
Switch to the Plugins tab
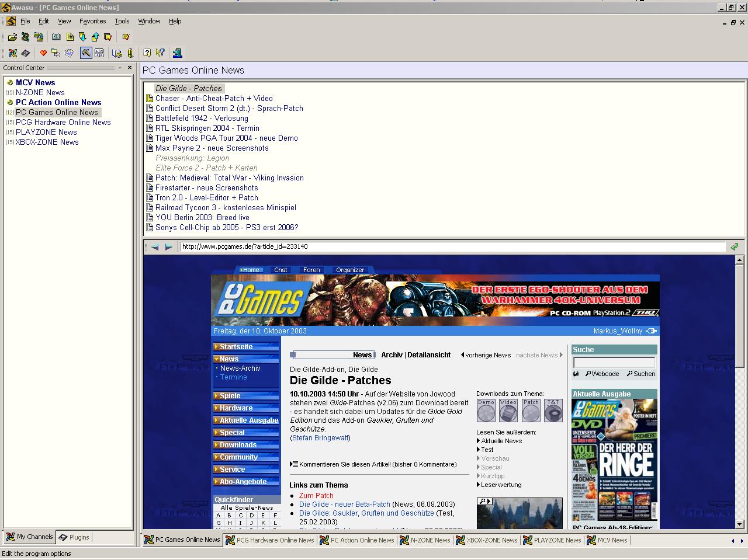coord(74,537)
